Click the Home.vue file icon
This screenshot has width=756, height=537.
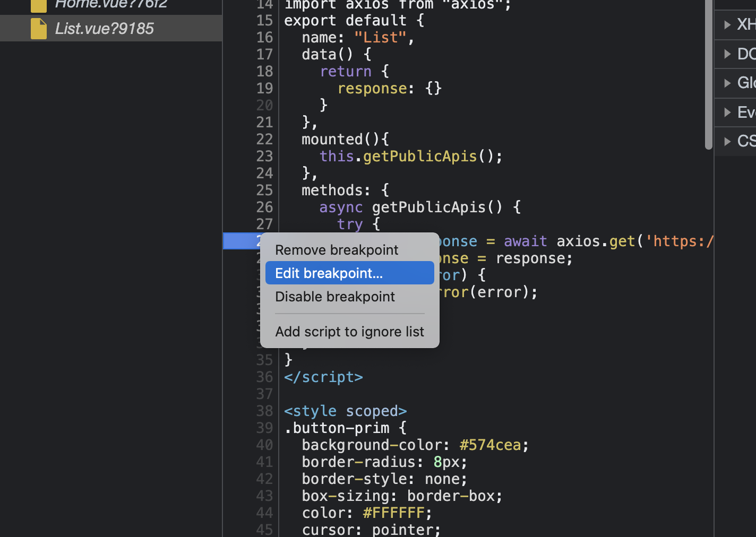point(39,5)
